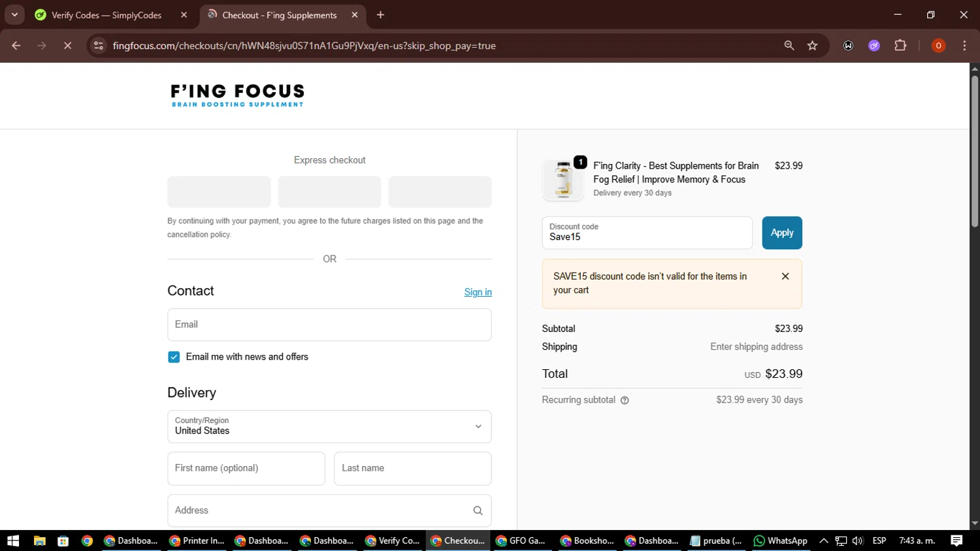This screenshot has width=980, height=551.
Task: Click the First name (optional) field
Action: [246, 469]
